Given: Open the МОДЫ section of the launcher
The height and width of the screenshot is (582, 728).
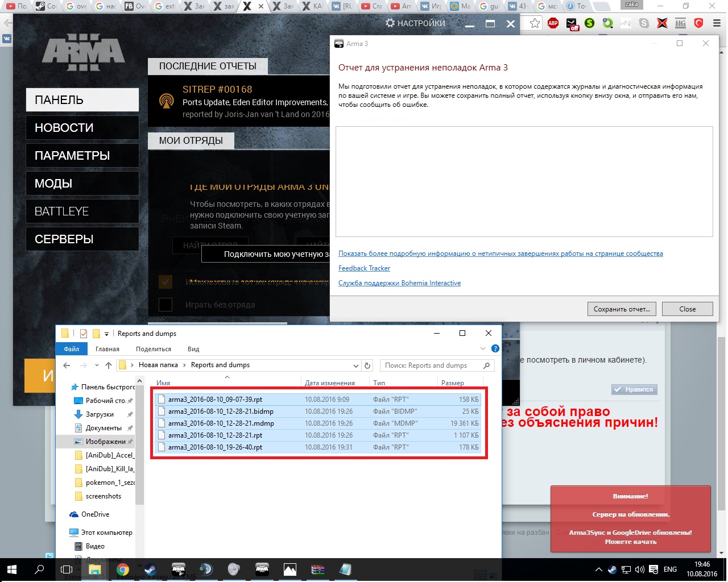Looking at the screenshot, I should click(82, 184).
